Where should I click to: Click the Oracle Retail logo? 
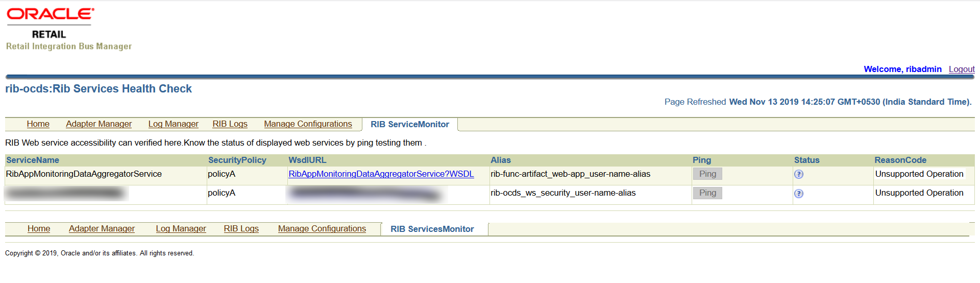[x=50, y=23]
